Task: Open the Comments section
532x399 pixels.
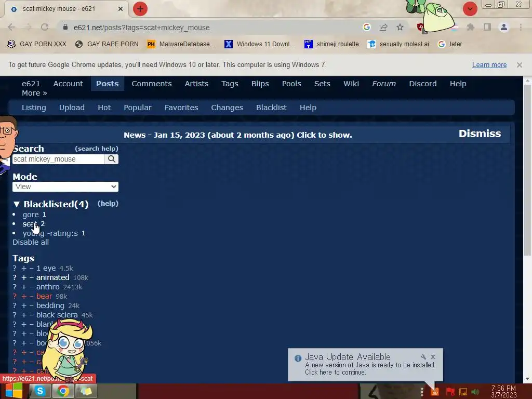Action: pyautogui.click(x=152, y=84)
